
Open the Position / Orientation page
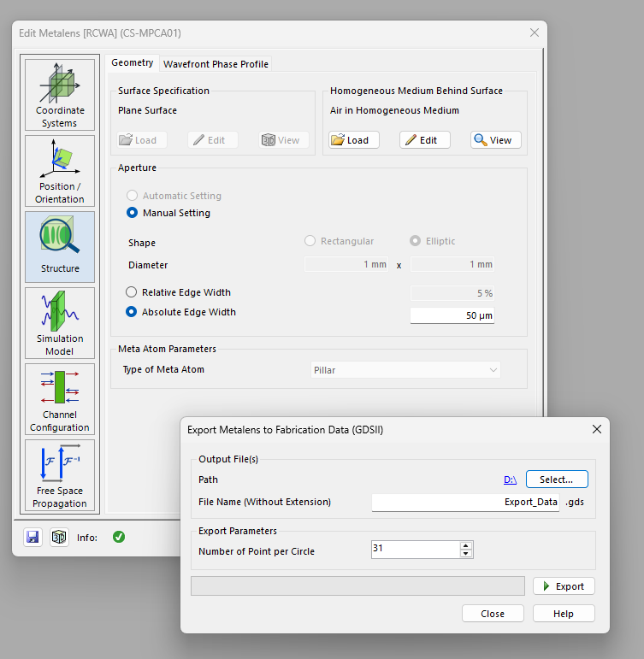coord(60,171)
